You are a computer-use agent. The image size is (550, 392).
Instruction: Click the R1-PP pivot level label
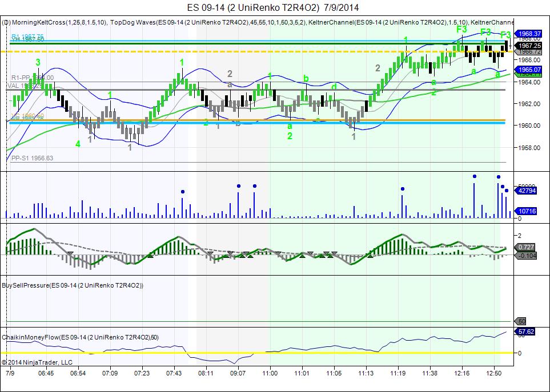pos(33,78)
